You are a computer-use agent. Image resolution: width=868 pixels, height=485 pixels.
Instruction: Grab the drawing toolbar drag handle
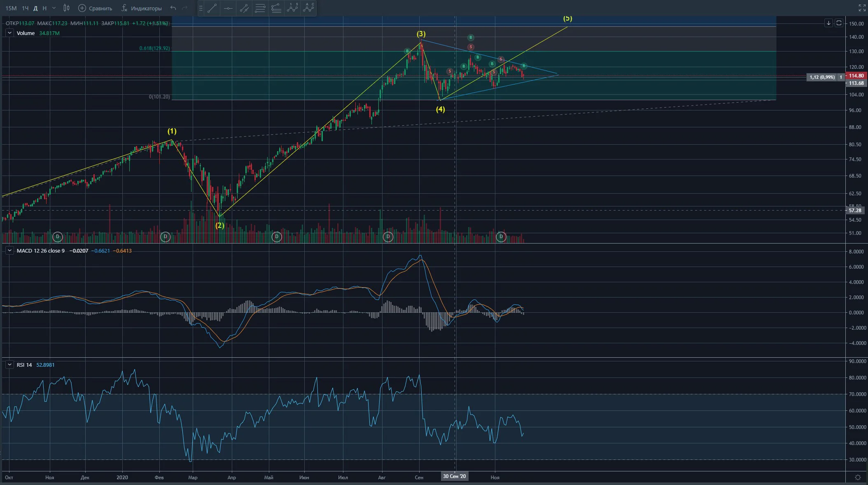point(201,8)
